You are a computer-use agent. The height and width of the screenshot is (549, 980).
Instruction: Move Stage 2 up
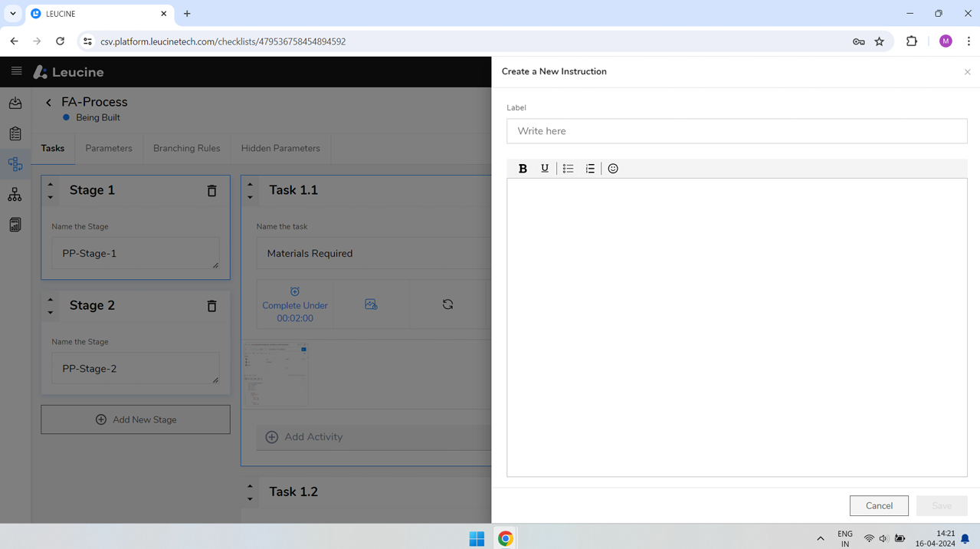51,299
